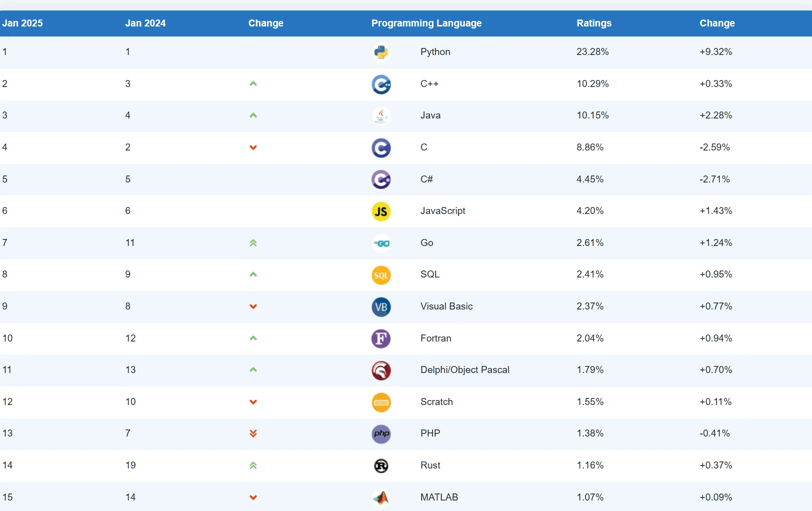
Task: Click the Jan 2025 column header
Action: [22, 23]
